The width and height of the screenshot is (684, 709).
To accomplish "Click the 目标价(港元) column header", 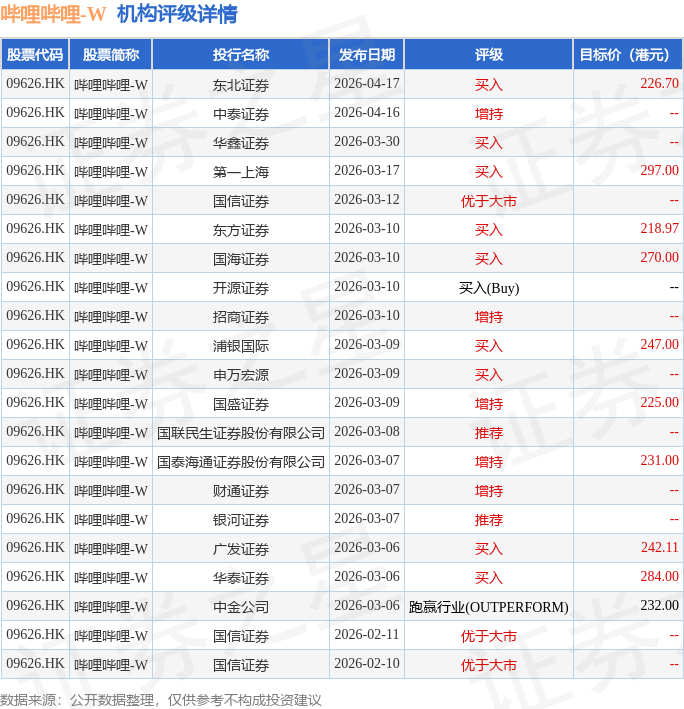I will (628, 55).
